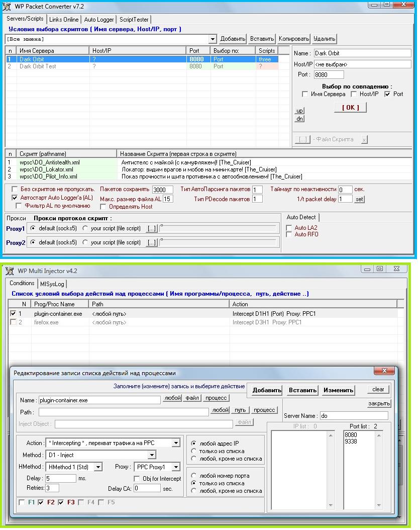Open the Auto Logger tab
The width and height of the screenshot is (420, 530).
pyautogui.click(x=99, y=19)
